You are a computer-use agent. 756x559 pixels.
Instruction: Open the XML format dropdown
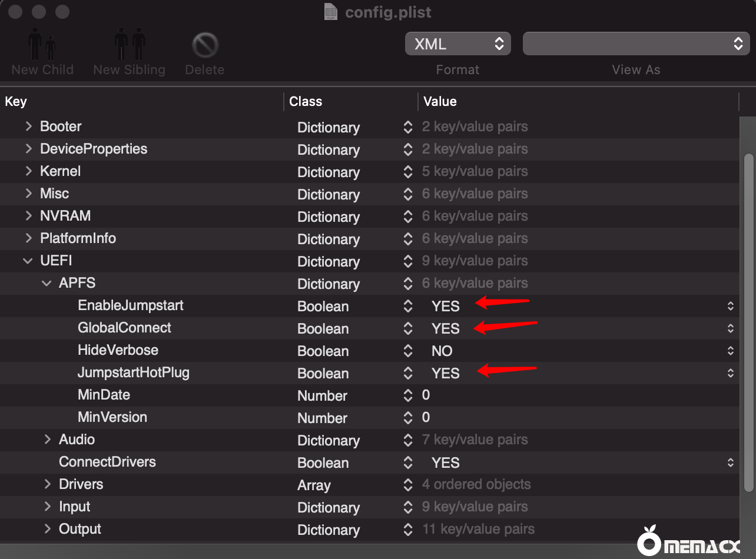point(457,44)
